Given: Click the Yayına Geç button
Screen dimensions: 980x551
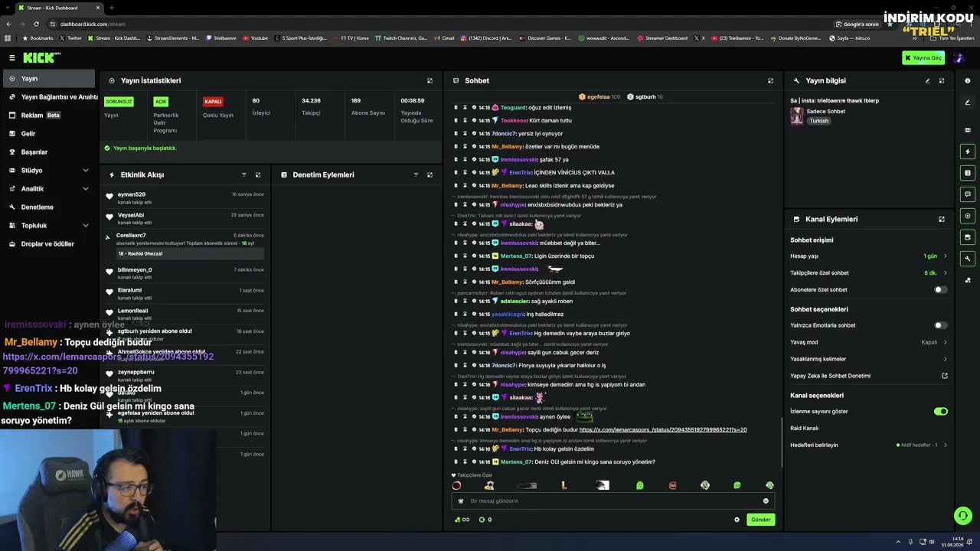Looking at the screenshot, I should click(x=923, y=57).
